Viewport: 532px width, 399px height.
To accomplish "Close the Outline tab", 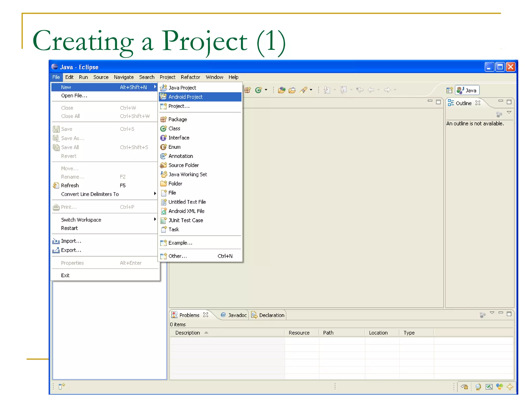I will [478, 103].
